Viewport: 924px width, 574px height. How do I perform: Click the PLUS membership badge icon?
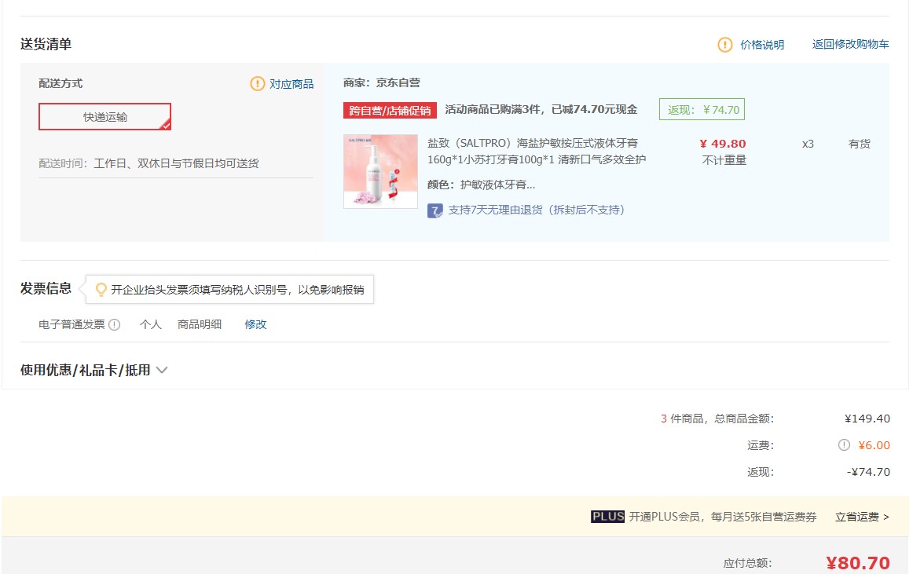click(607, 517)
